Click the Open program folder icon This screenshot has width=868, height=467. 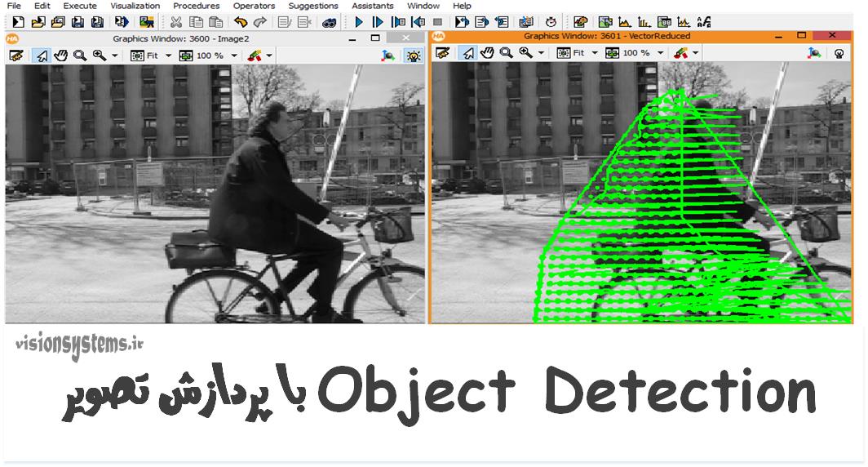[x=38, y=22]
